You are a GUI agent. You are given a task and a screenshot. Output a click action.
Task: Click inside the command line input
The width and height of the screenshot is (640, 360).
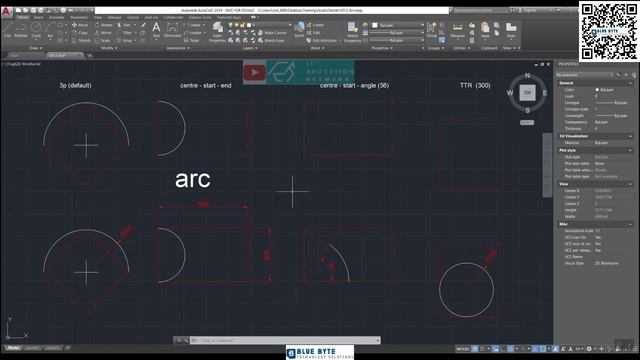coord(286,340)
